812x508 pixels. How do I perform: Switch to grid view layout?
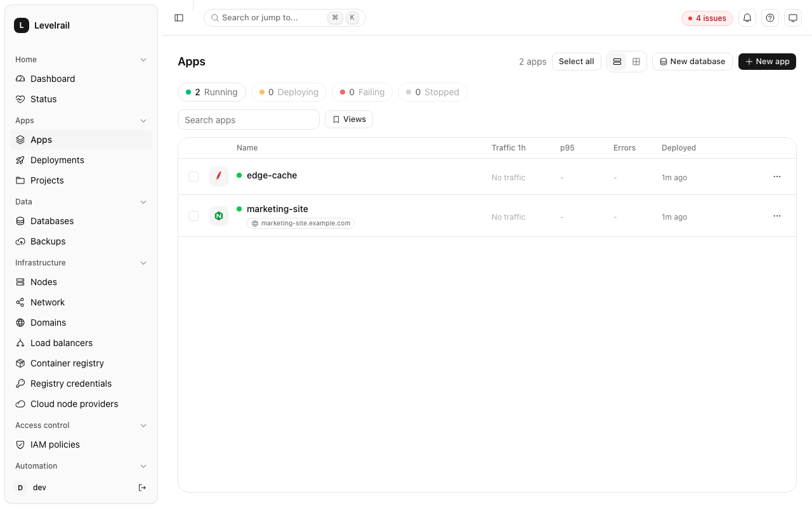[636, 62]
